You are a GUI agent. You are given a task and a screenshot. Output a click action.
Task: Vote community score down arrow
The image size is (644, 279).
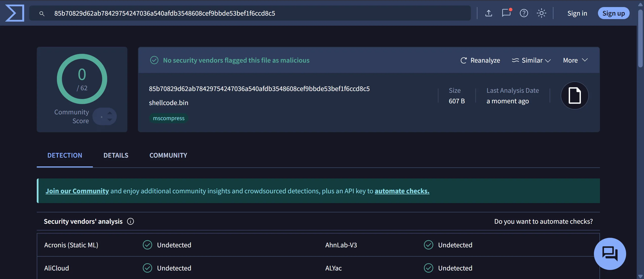pyautogui.click(x=110, y=120)
